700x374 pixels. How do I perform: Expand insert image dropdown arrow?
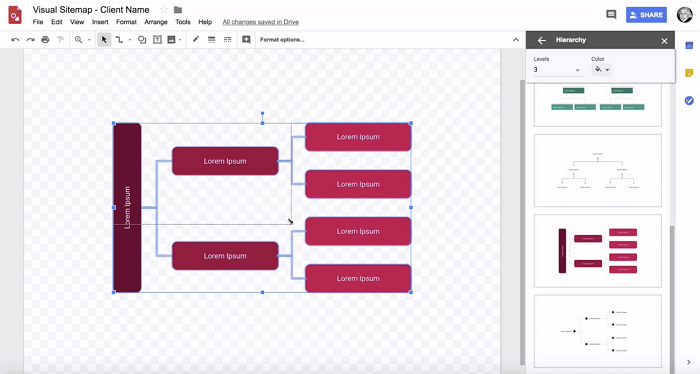point(180,40)
